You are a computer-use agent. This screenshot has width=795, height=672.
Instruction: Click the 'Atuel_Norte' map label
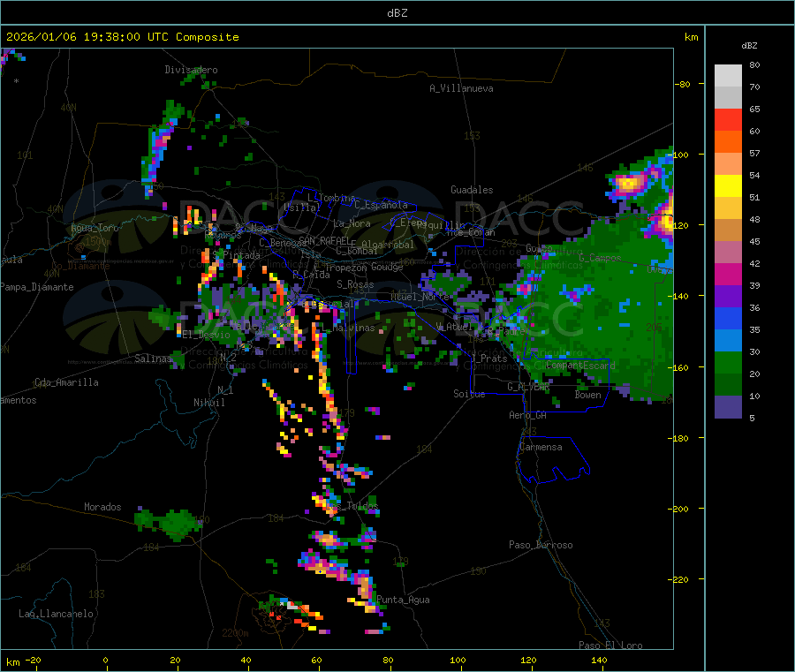(x=420, y=297)
